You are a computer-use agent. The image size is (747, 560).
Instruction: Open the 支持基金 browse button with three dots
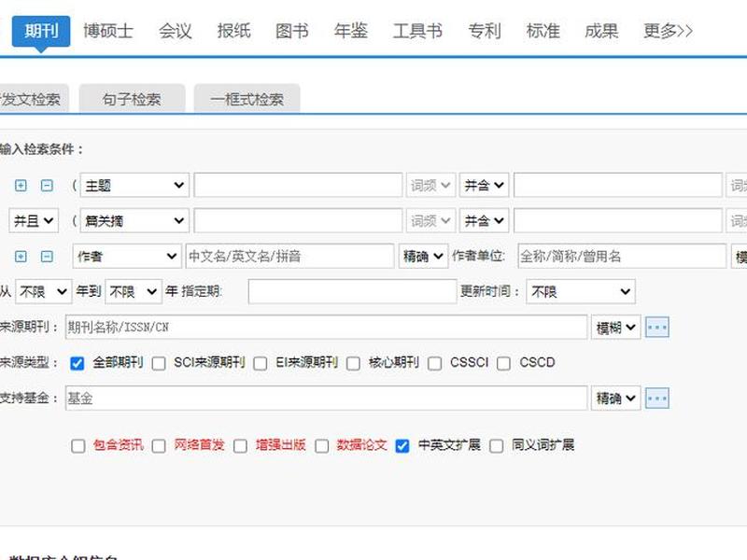657,399
